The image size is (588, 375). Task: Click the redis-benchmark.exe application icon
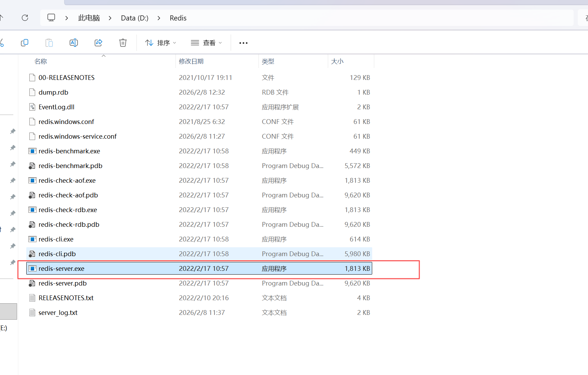32,151
